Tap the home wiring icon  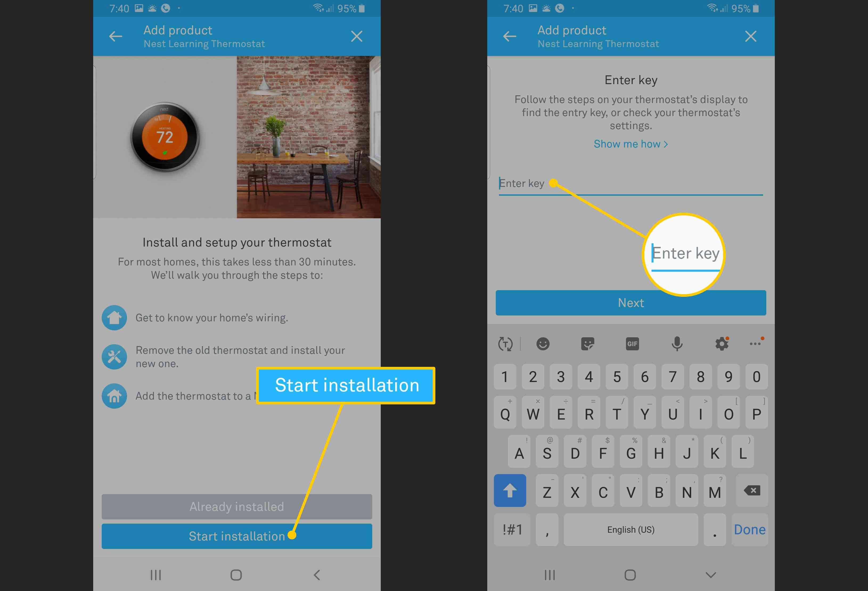click(x=115, y=317)
